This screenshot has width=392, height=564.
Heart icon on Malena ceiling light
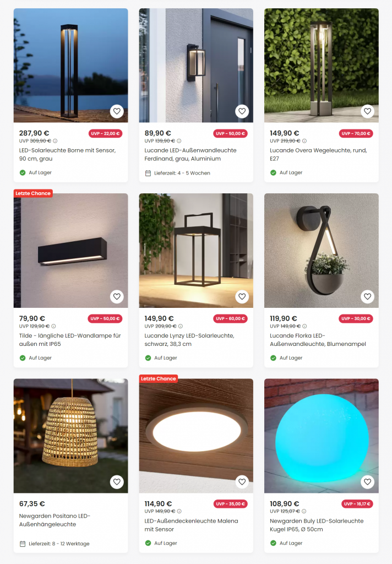pos(242,481)
